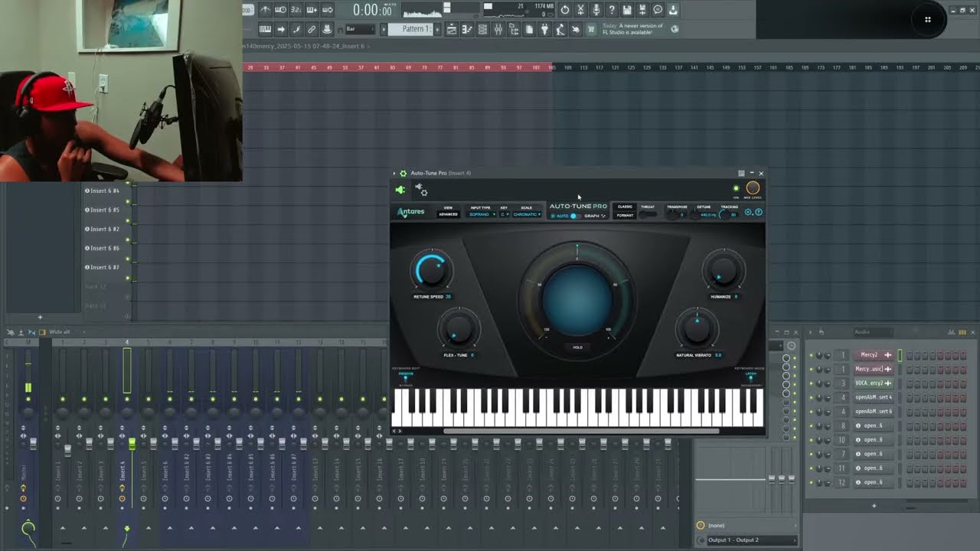Open the mixer from the toolbar
Viewport: 980px width, 551px height.
pyautogui.click(x=498, y=29)
